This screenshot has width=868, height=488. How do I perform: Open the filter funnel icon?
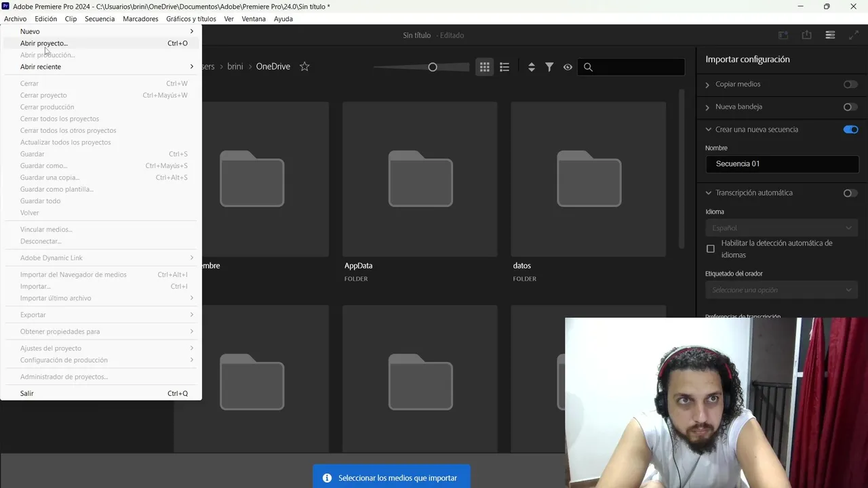click(x=549, y=66)
